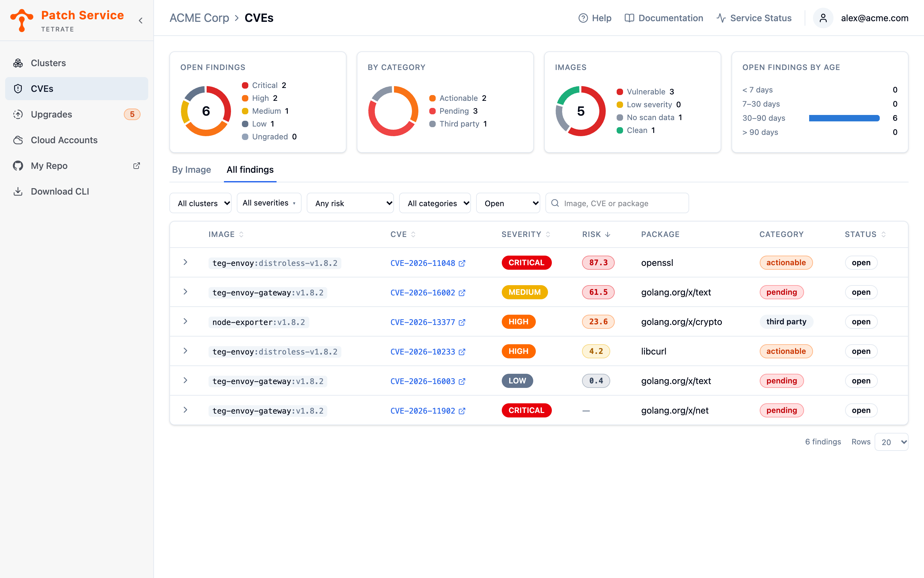Click the Help link
This screenshot has width=924, height=578.
595,18
